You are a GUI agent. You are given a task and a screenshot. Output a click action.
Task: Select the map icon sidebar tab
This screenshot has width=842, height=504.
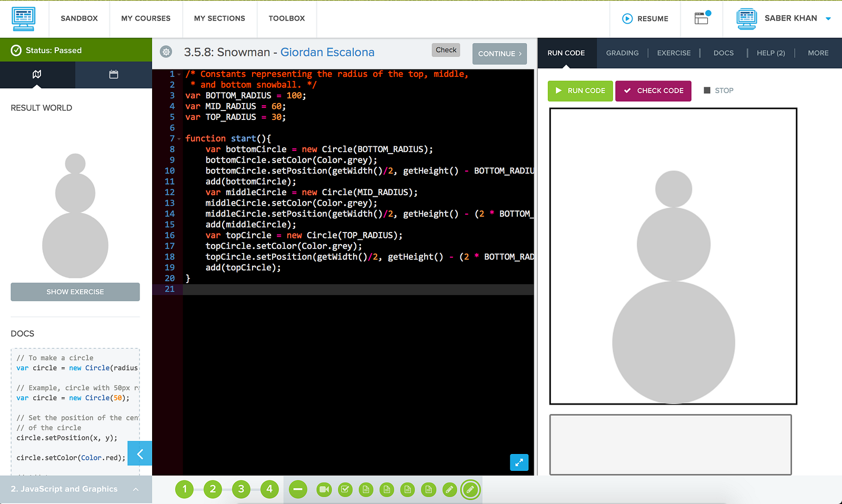point(37,74)
